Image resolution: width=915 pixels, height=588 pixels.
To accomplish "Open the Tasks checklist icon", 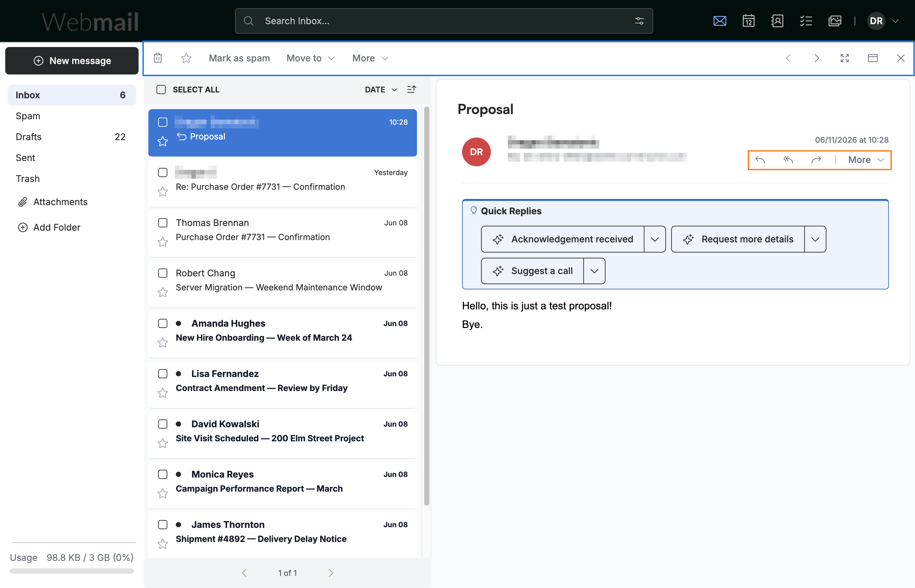I will pos(806,21).
